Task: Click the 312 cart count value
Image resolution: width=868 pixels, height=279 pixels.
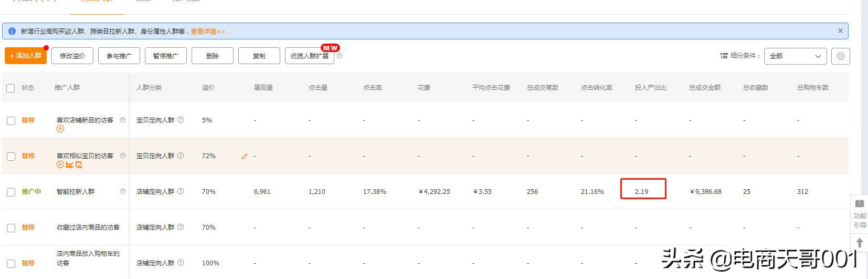Action: pyautogui.click(x=802, y=192)
